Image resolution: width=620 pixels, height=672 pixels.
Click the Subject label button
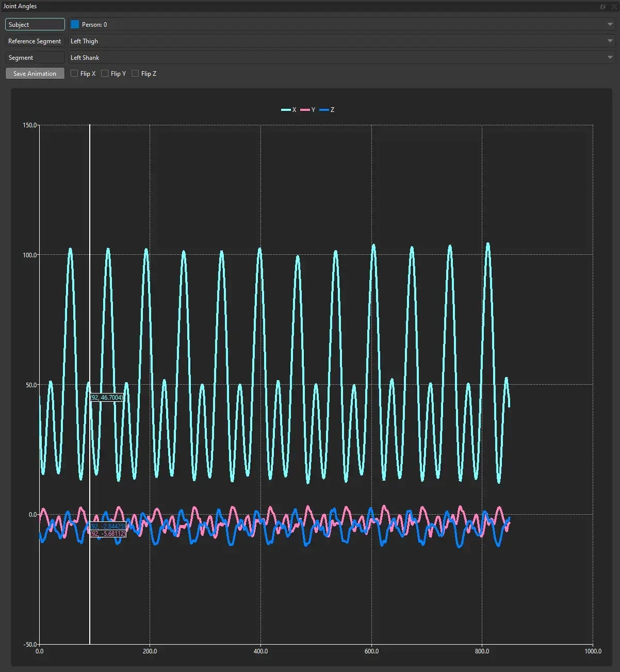coord(35,25)
